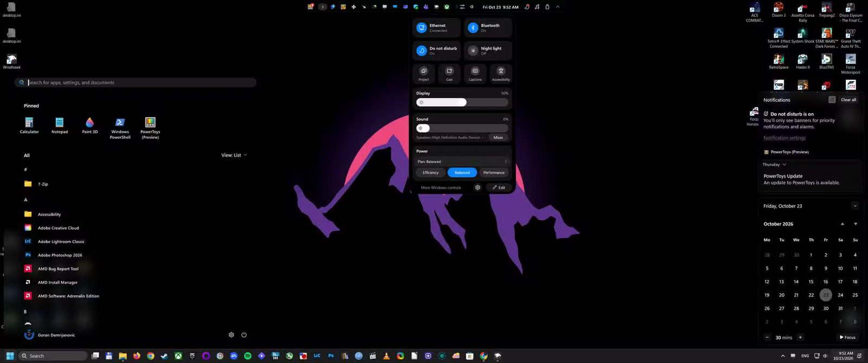The width and height of the screenshot is (868, 363).
Task: Launch Notepad from the pinned apps
Action: pyautogui.click(x=60, y=125)
